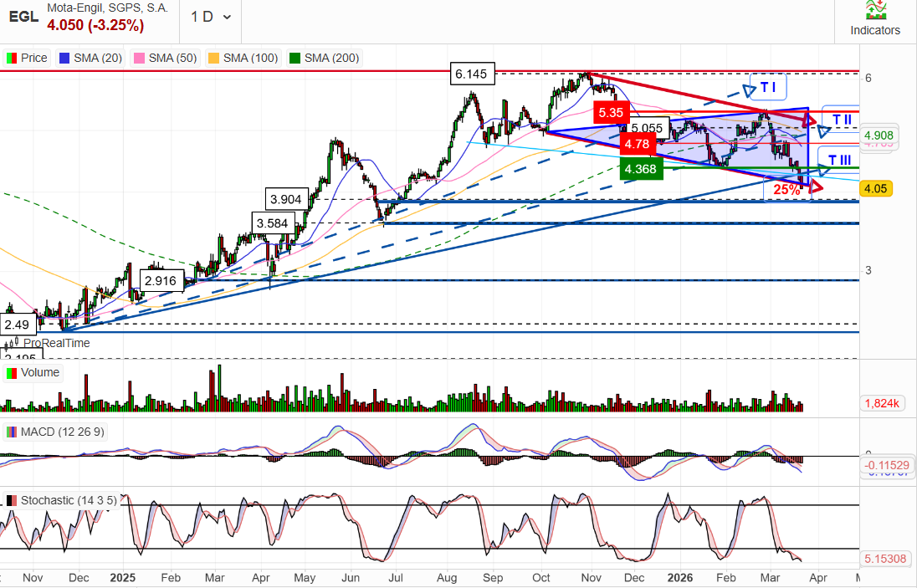
Task: Click the T I target label
Action: (768, 88)
